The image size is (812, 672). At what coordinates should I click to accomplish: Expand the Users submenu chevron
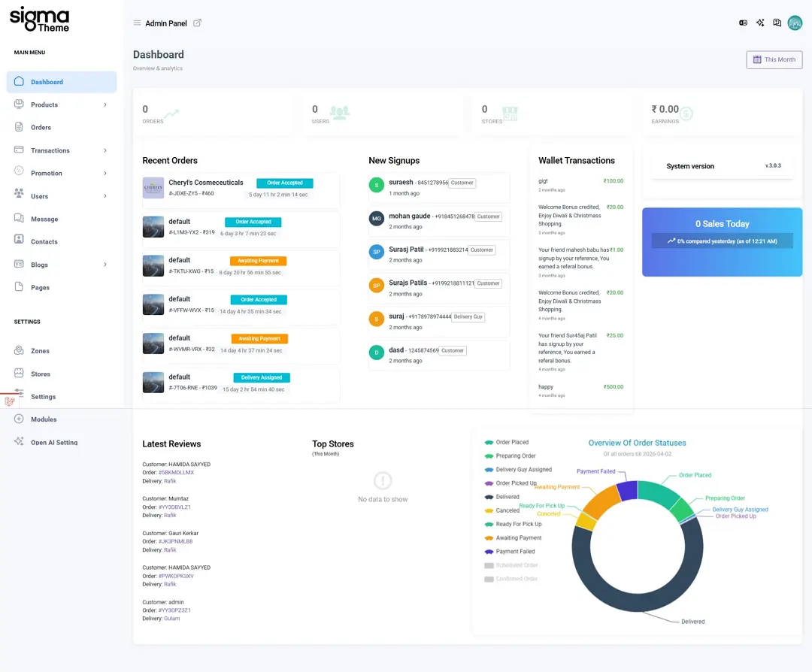click(105, 196)
